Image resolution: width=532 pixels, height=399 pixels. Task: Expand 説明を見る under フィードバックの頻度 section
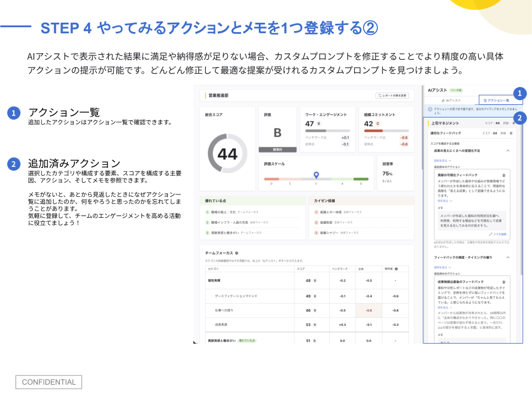click(442, 267)
